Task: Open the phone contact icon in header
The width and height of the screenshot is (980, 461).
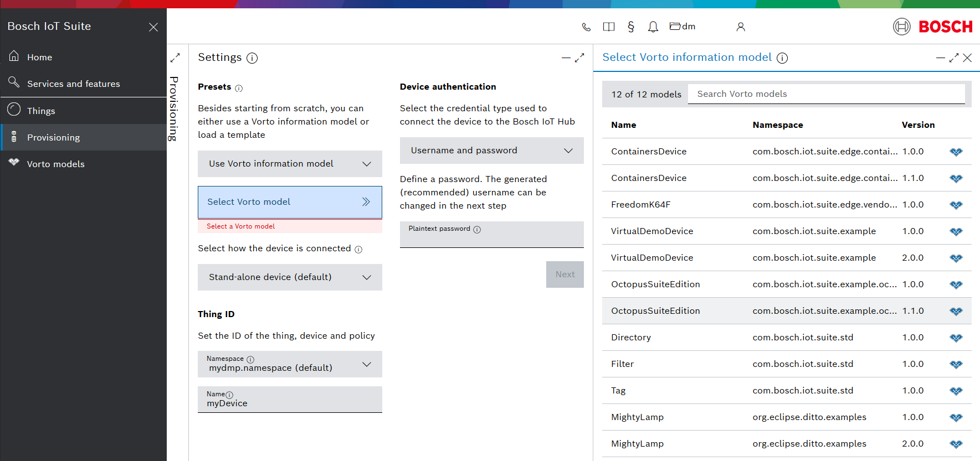Action: pos(586,27)
